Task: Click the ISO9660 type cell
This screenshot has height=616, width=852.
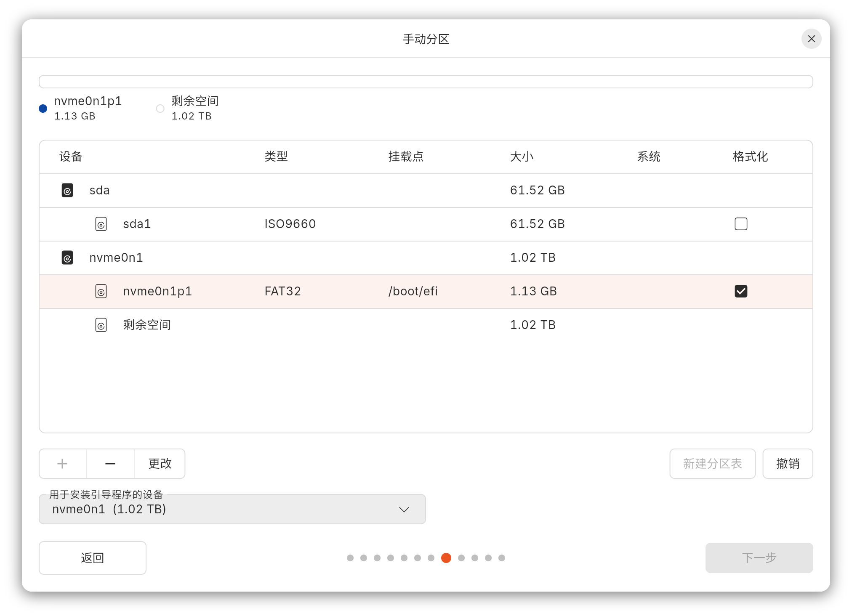Action: 290,224
